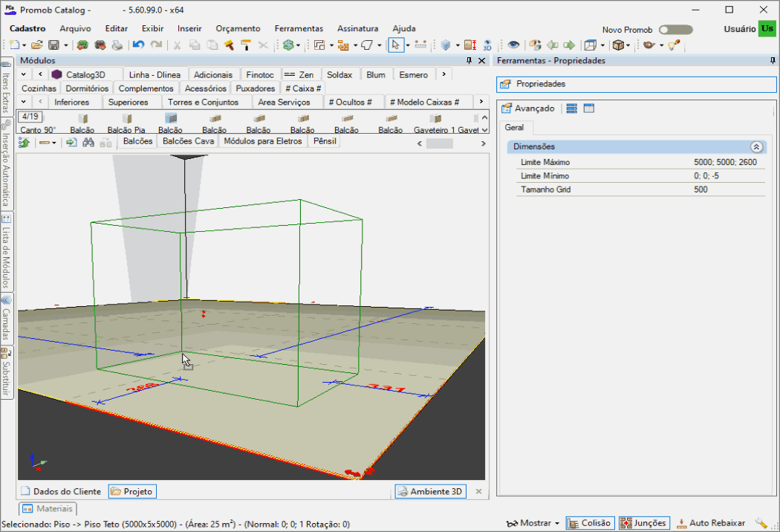Open the Ferramentas menu
780x532 pixels.
(299, 29)
